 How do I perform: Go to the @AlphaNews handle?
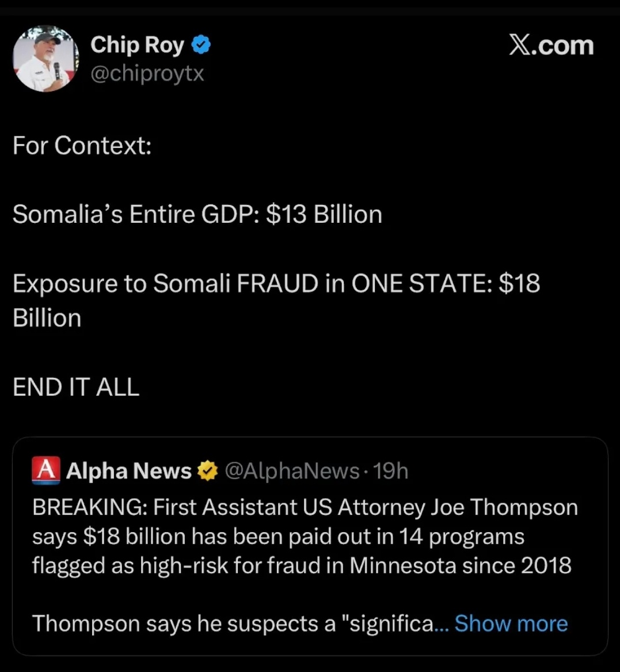[292, 471]
